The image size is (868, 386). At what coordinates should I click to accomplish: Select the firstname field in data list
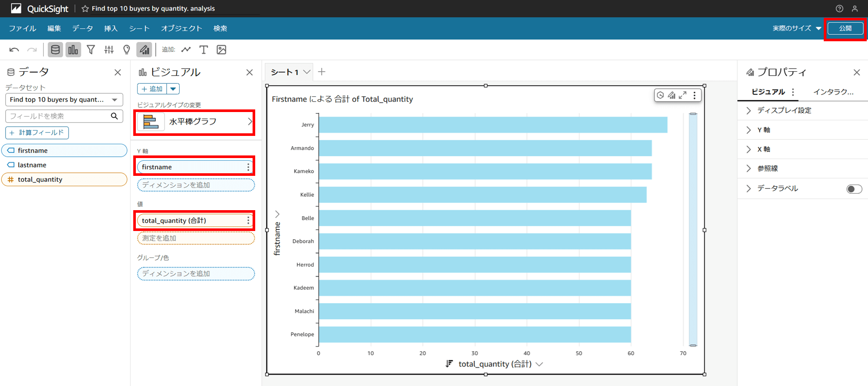tap(64, 151)
